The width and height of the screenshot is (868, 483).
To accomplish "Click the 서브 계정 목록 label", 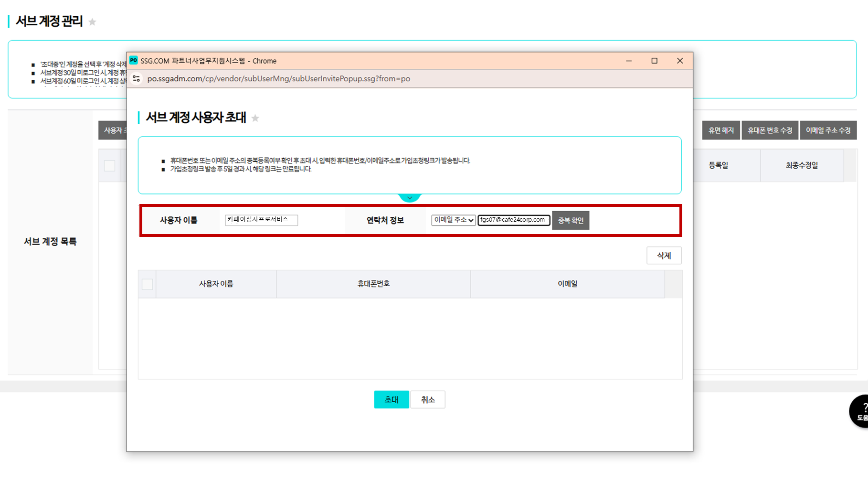I will (50, 242).
